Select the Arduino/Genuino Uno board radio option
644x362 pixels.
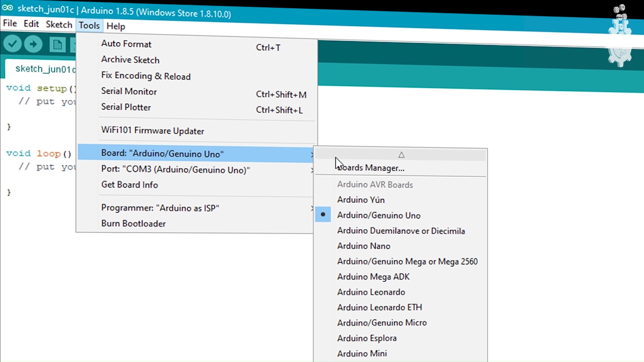(401, 215)
